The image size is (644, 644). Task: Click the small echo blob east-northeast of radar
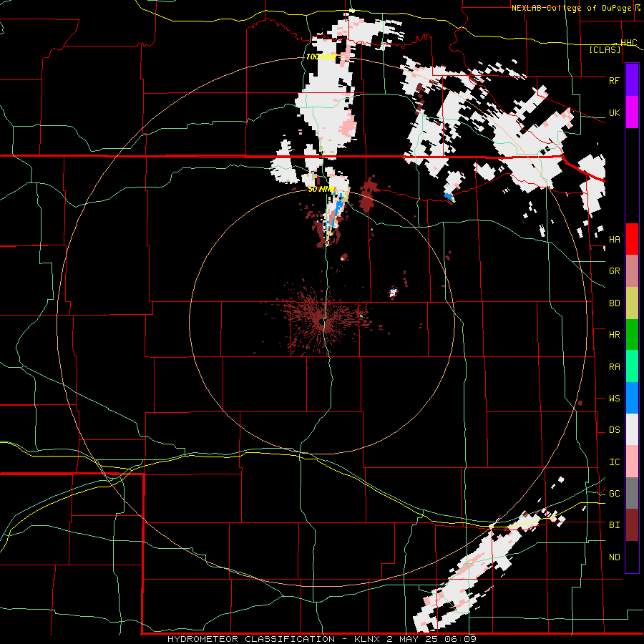click(x=394, y=292)
